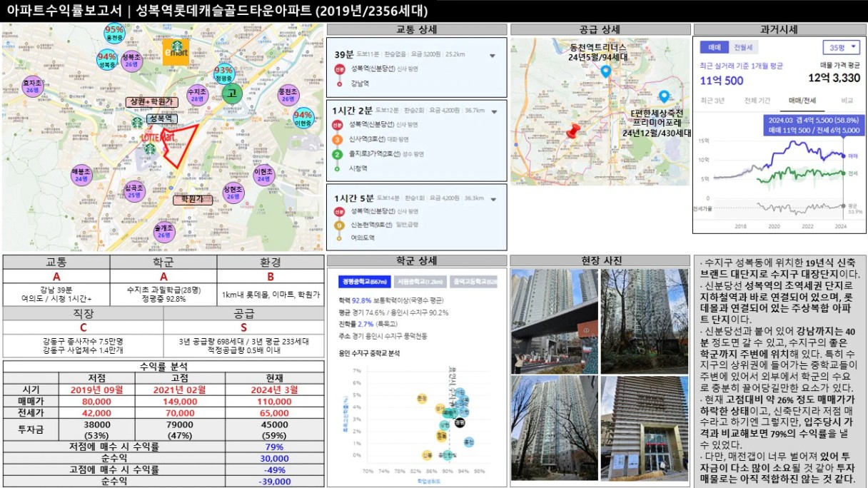The height and width of the screenshot is (488, 868).
Task: Expand the 1시간 2분 route details
Action: point(493,111)
